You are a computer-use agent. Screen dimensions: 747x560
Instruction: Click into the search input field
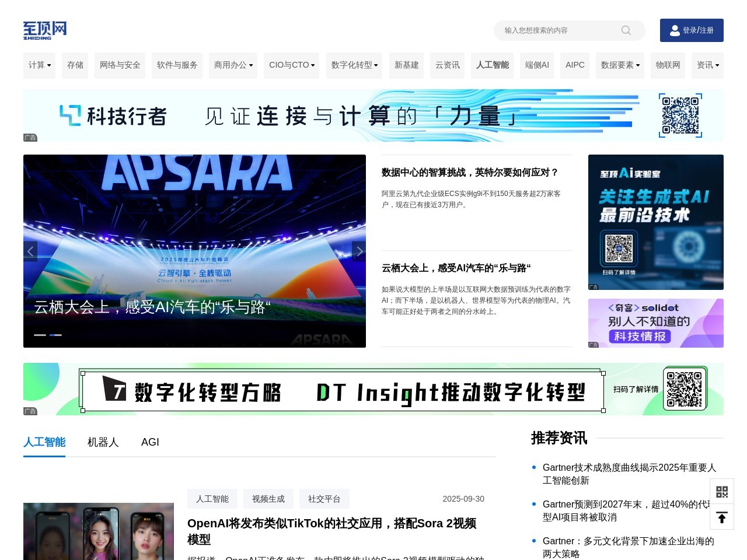coord(557,30)
